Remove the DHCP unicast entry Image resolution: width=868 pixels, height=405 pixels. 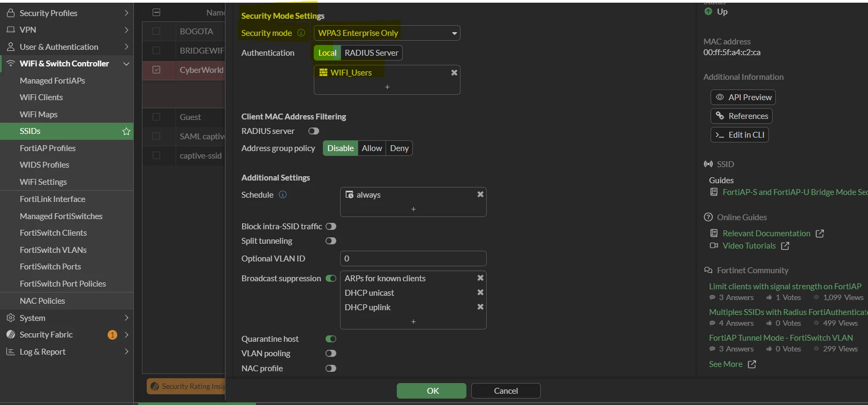[480, 292]
